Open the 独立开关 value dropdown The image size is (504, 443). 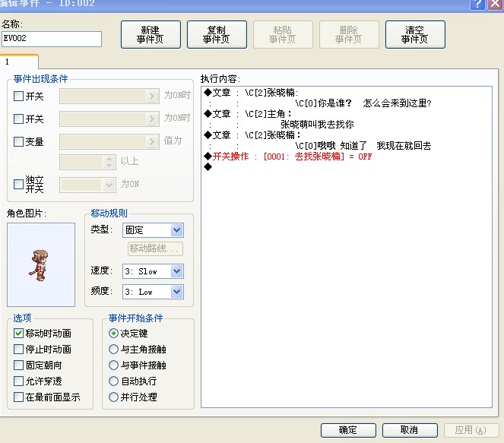pos(87,185)
